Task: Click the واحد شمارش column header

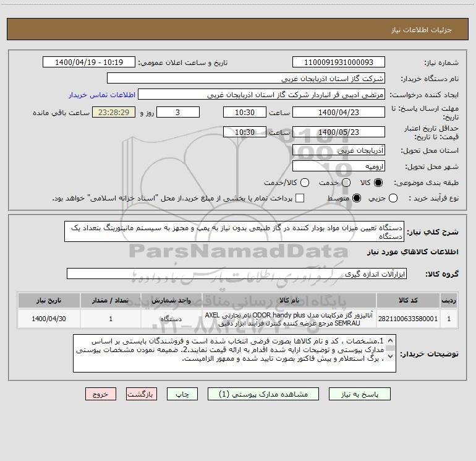Action: tap(171, 300)
